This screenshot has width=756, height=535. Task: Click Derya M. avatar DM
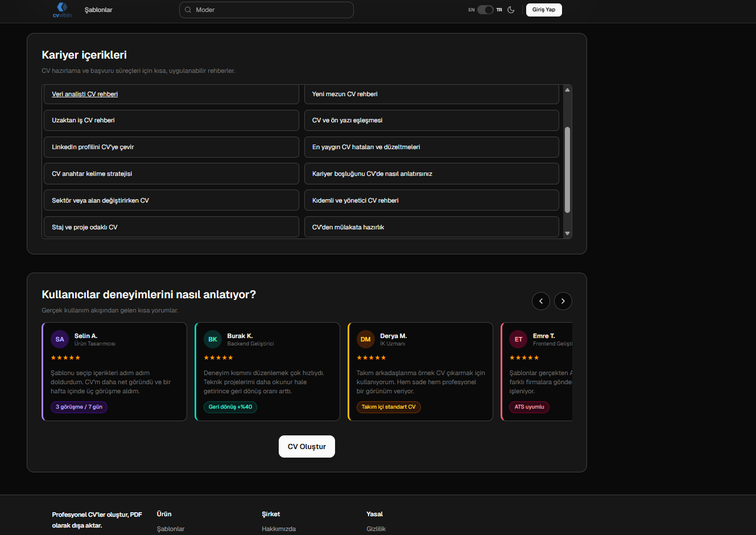pyautogui.click(x=366, y=339)
